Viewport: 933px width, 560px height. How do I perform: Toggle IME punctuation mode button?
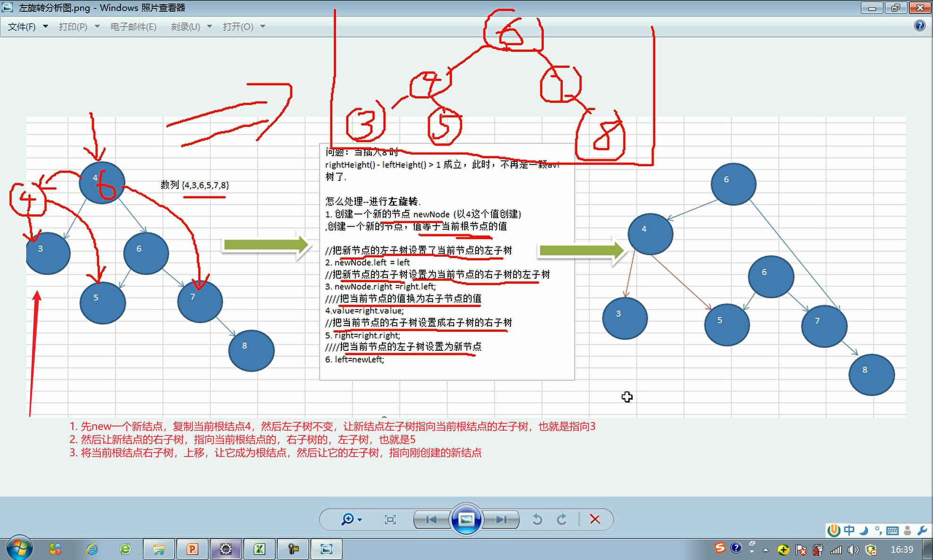(x=878, y=530)
